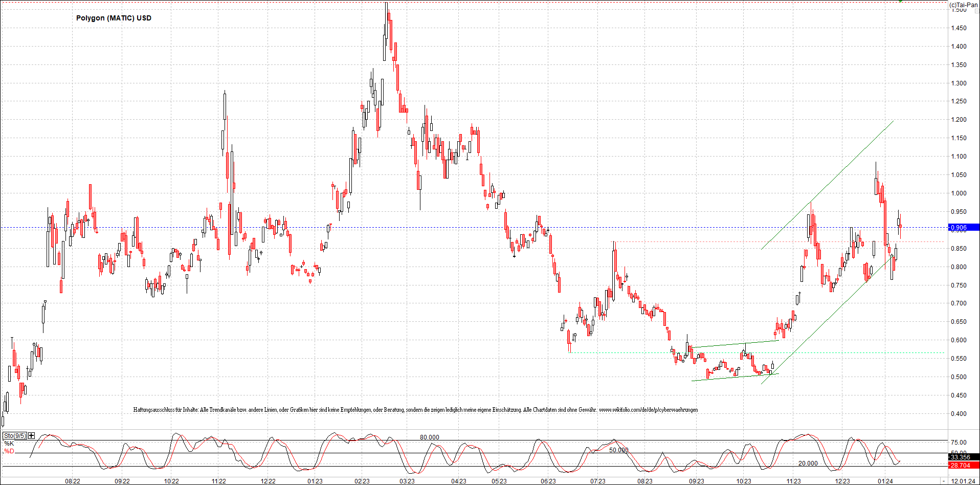Click the 01 24 time axis label

click(x=885, y=481)
